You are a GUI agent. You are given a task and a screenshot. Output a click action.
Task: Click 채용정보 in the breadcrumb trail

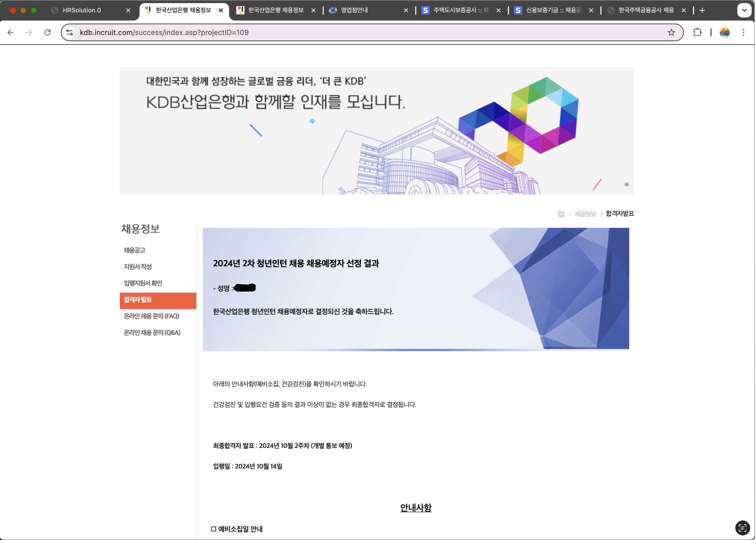585,214
